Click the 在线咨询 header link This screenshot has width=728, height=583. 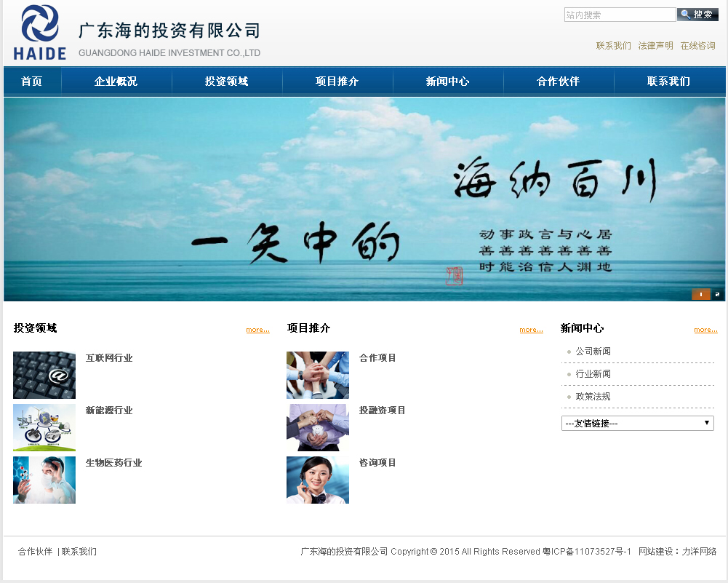pos(697,46)
